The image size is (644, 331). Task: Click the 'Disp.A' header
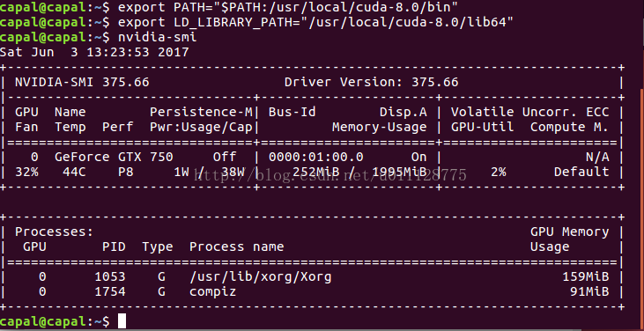coord(403,112)
